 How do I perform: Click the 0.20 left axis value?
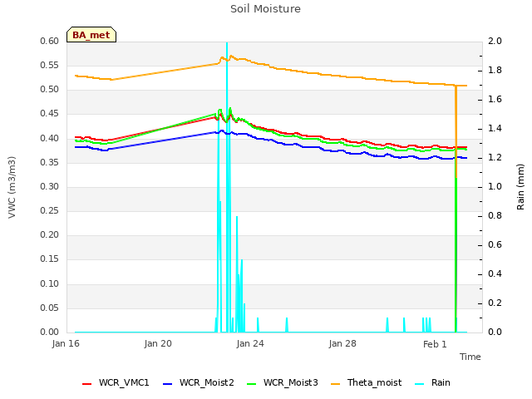point(50,234)
